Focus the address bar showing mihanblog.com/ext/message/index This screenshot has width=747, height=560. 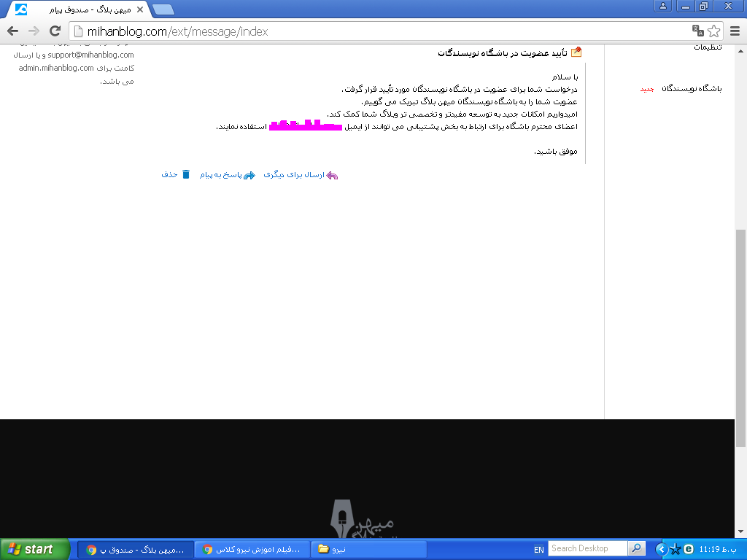pos(381,31)
